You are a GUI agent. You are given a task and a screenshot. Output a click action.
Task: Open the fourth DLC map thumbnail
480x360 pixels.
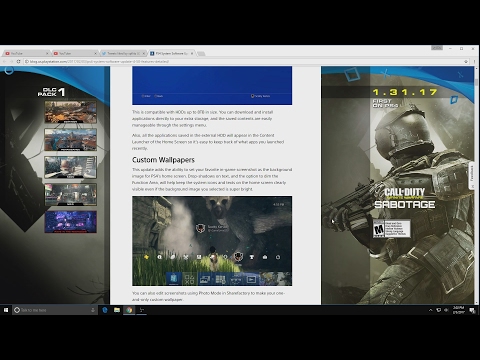[71, 195]
